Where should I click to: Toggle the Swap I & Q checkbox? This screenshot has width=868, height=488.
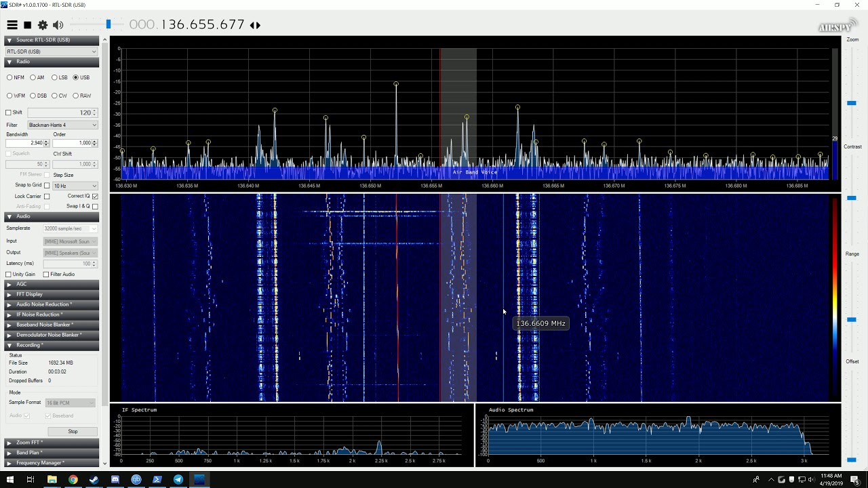click(x=95, y=207)
